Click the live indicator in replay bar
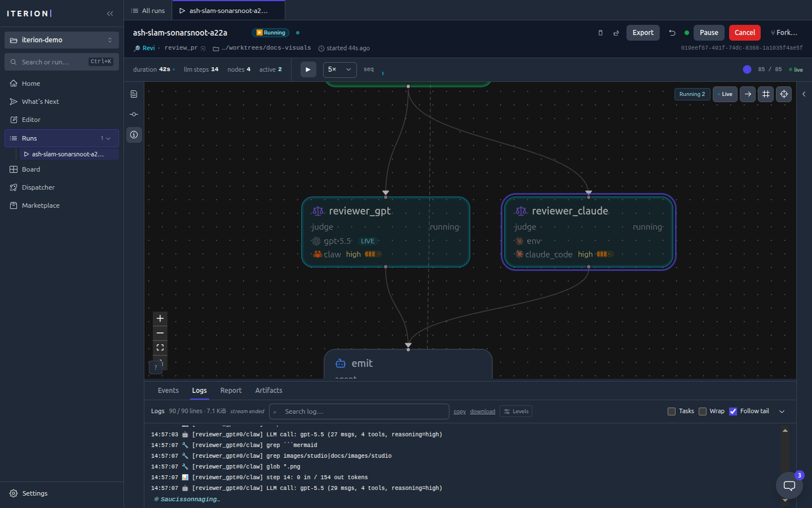 [x=796, y=69]
